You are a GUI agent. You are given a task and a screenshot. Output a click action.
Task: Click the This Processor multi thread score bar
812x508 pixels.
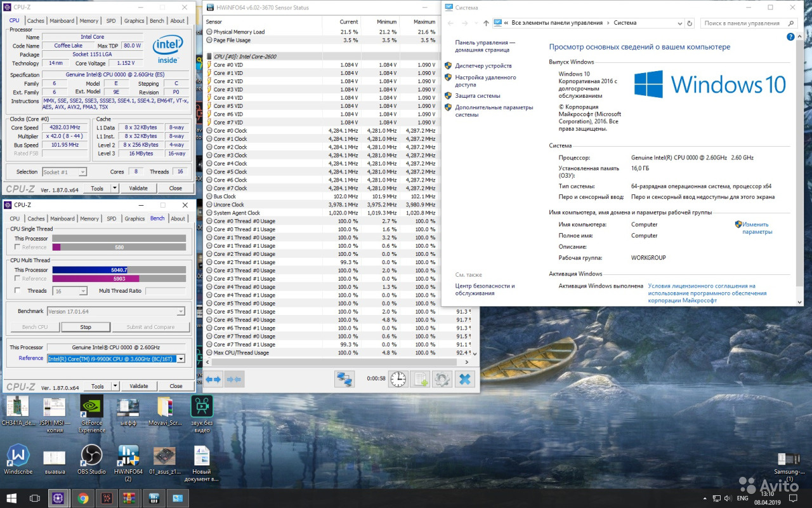tap(119, 270)
